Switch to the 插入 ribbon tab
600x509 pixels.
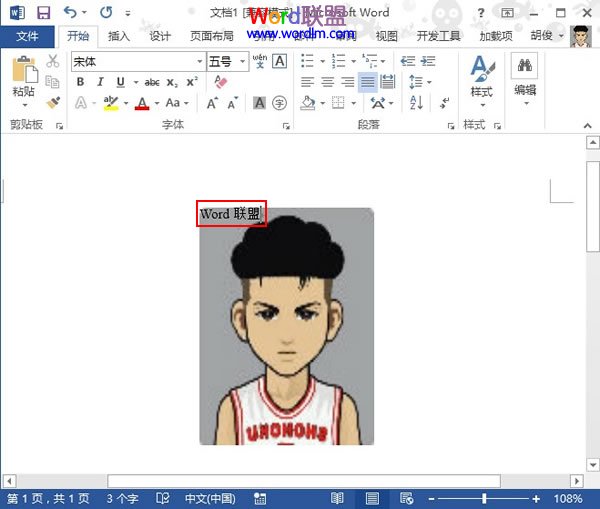click(119, 36)
